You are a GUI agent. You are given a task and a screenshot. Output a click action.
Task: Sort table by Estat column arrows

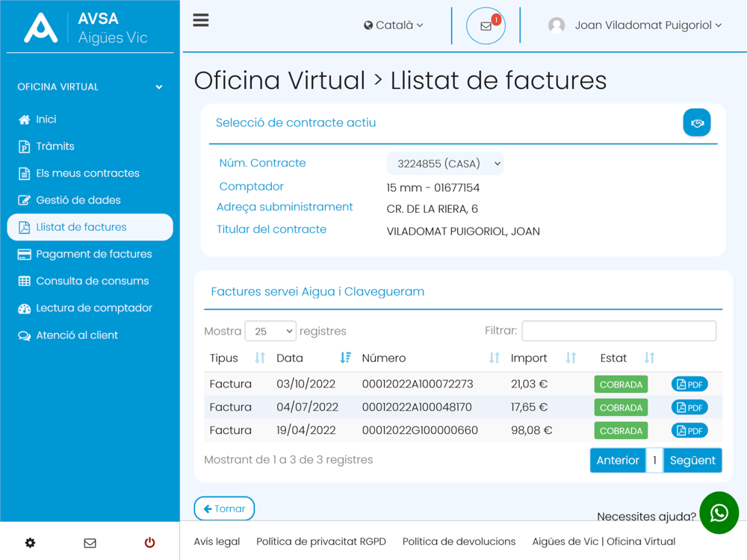click(x=649, y=358)
